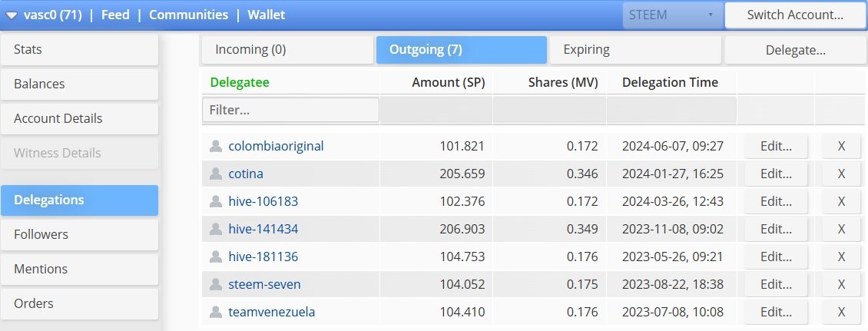Click the avatar icon next to steem-seven
The width and height of the screenshot is (868, 331).
coord(215,284)
